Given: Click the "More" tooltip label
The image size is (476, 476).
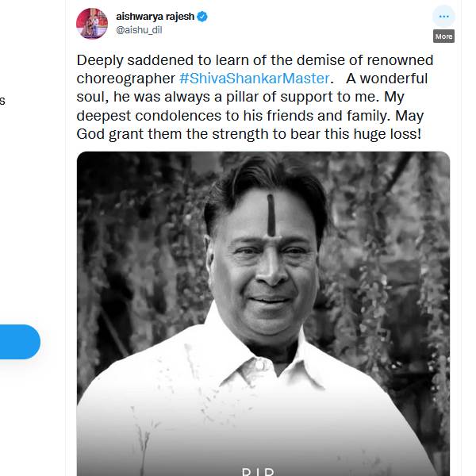Looking at the screenshot, I should [443, 36].
